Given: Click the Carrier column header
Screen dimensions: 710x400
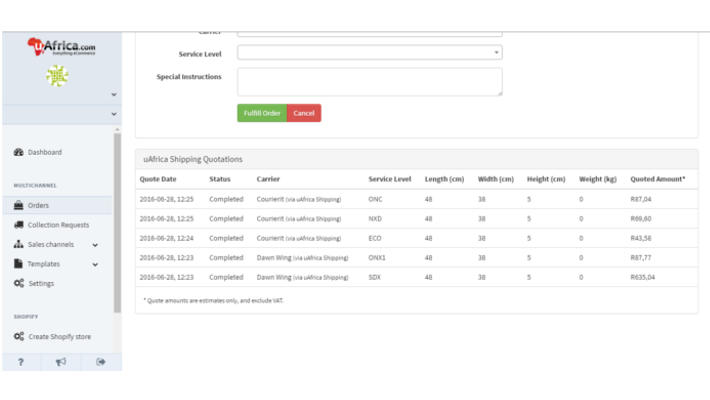Looking at the screenshot, I should point(268,179).
